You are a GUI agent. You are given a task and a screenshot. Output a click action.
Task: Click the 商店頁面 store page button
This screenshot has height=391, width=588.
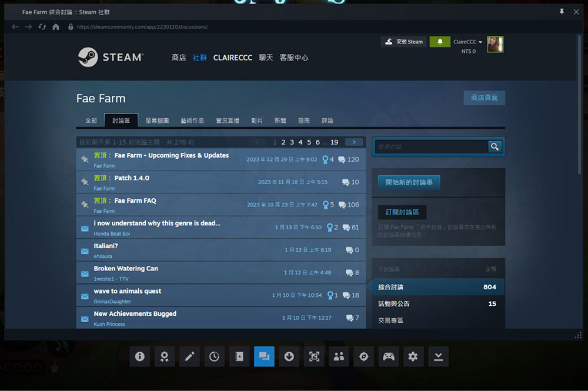[x=484, y=98]
